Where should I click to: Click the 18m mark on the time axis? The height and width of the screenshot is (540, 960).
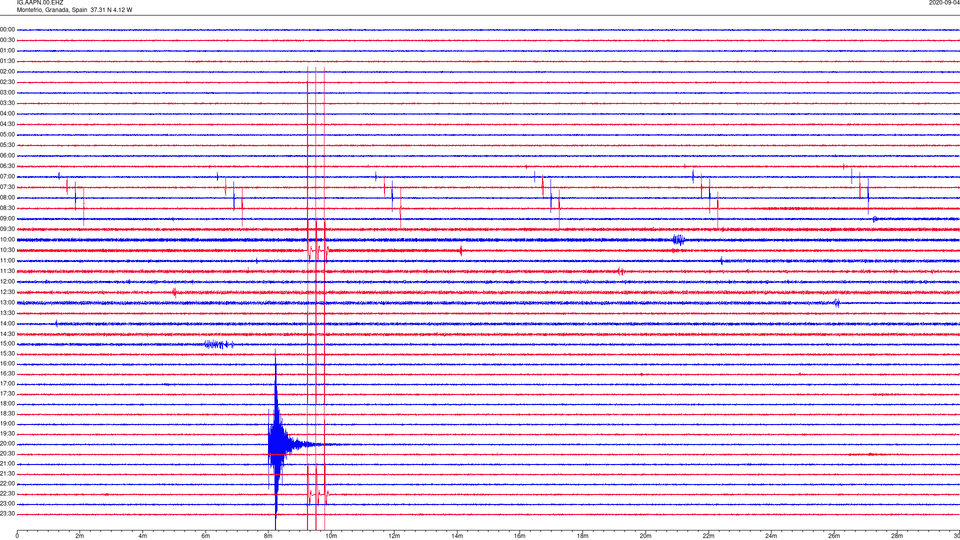(582, 536)
